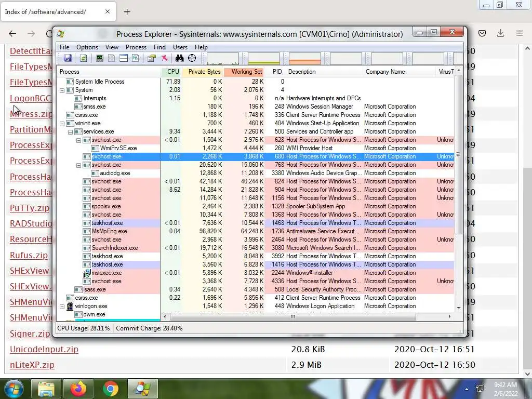This screenshot has width=532, height=399.
Task: Click the CPU usage history graph
Action: pos(222,58)
